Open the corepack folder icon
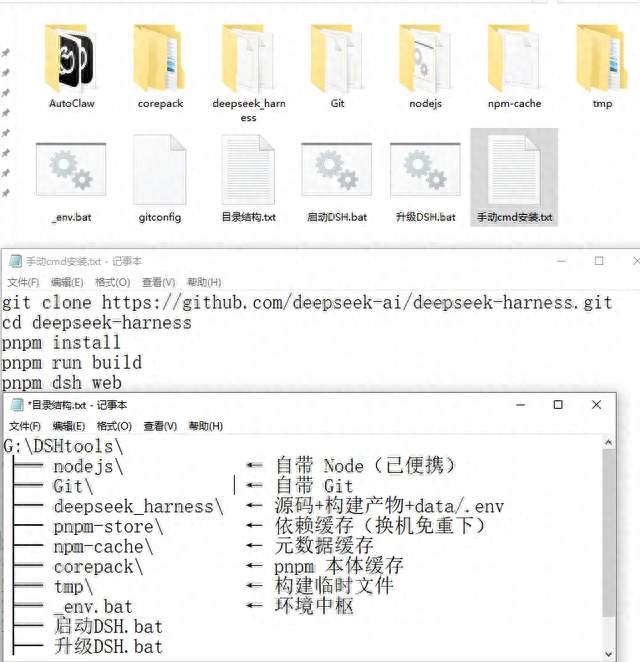This screenshot has width=640, height=662. click(160, 58)
